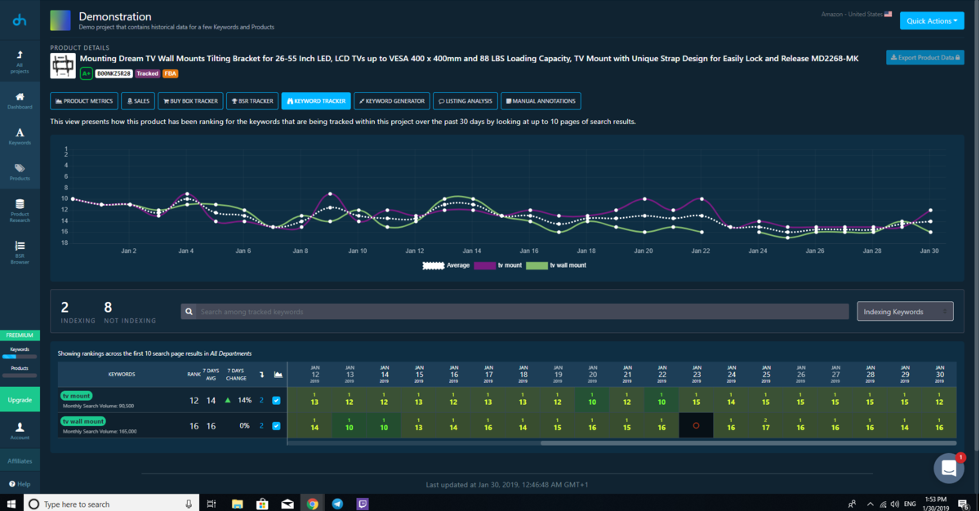Viewport: 980px width, 511px height.
Task: Click the tv wall mount green legend swatch
Action: (537, 265)
